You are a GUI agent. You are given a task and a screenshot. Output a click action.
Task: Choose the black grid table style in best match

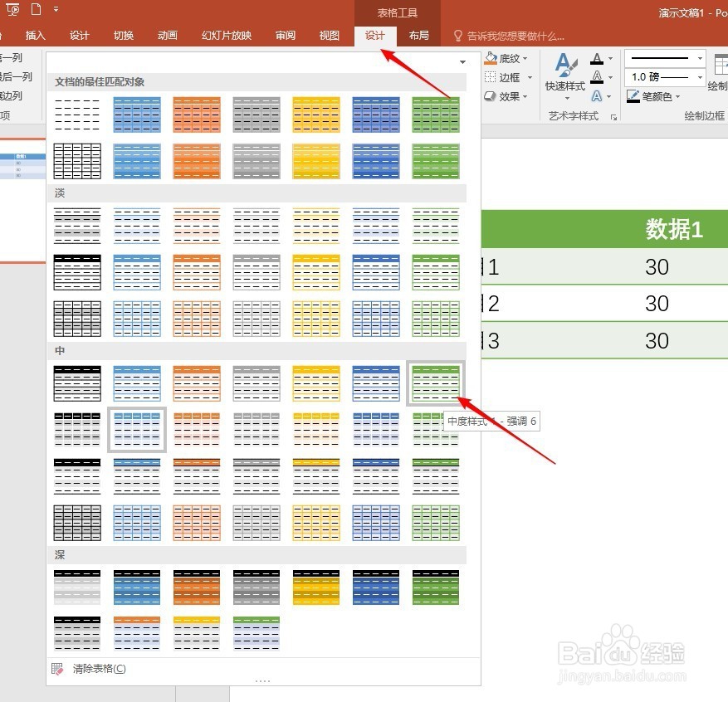click(77, 161)
